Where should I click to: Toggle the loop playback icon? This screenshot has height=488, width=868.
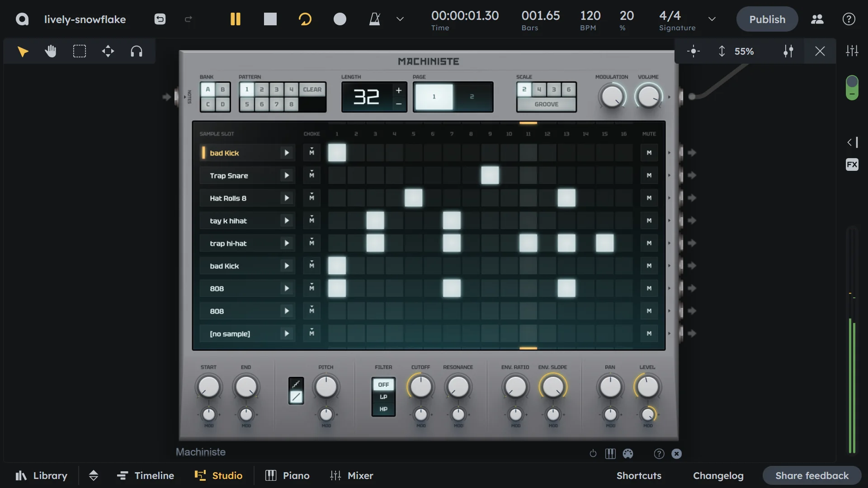pyautogui.click(x=305, y=19)
